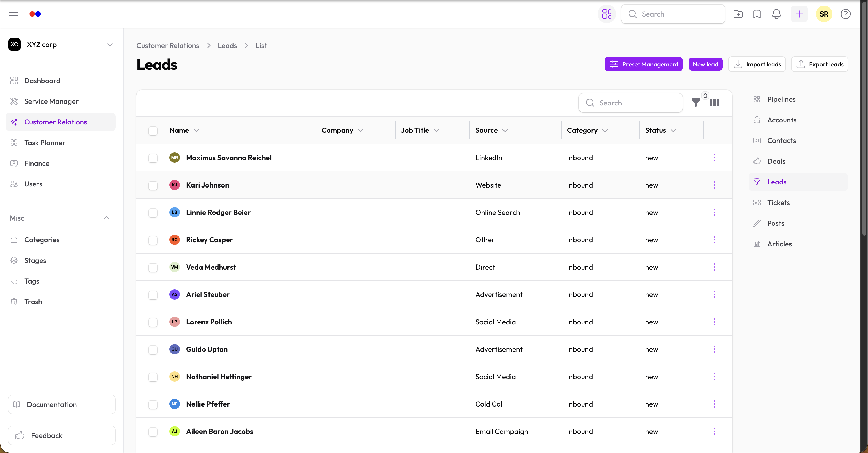The width and height of the screenshot is (868, 453).
Task: Expand the XYZ corp workspace dropdown
Action: pyautogui.click(x=110, y=45)
